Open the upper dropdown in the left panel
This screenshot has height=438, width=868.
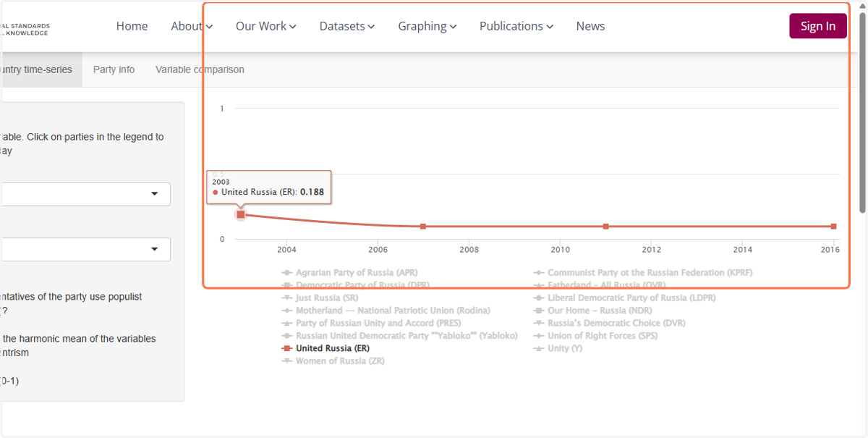coord(85,194)
